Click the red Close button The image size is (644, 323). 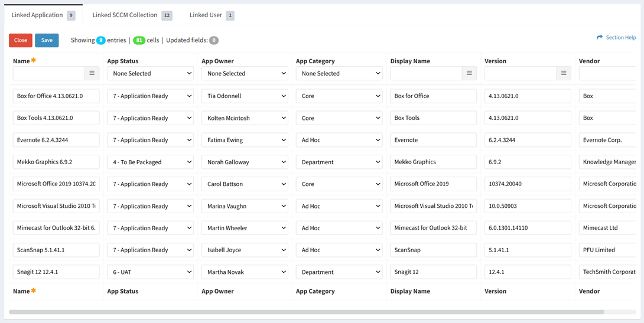click(x=21, y=40)
